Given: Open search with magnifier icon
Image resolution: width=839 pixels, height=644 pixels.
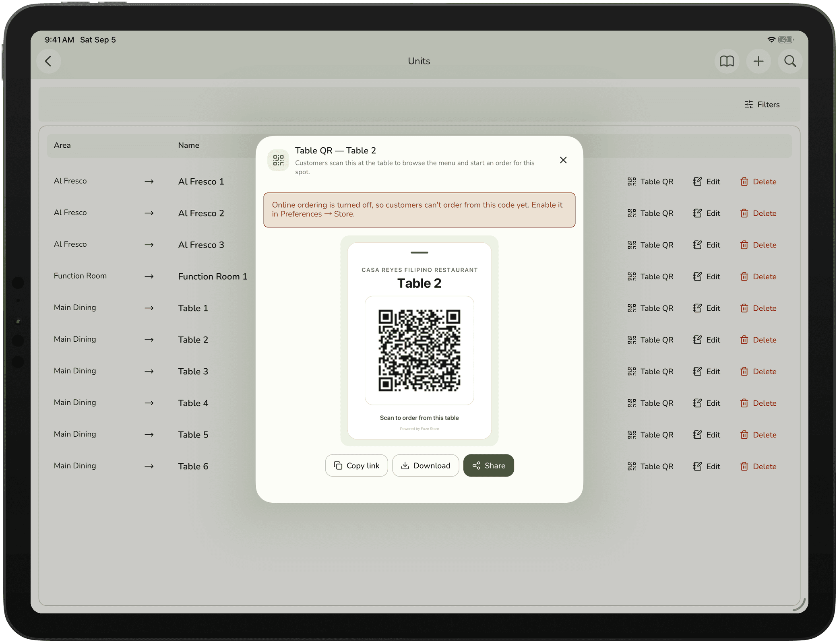Looking at the screenshot, I should [x=790, y=61].
